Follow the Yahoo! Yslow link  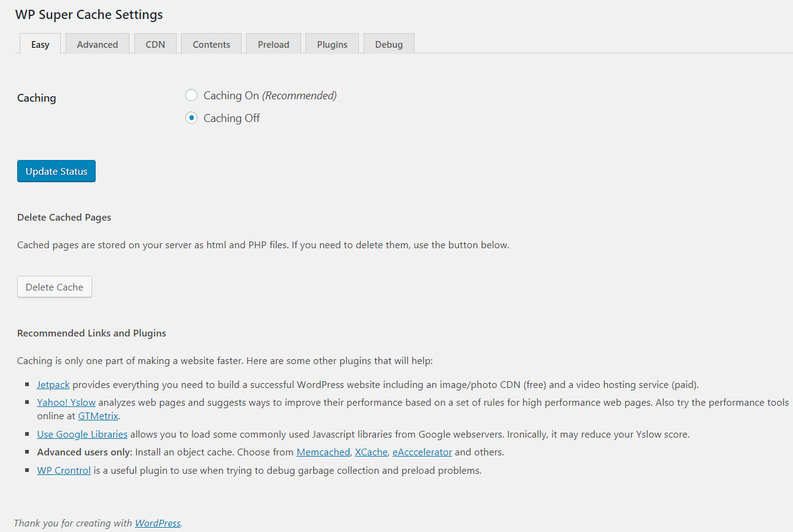[66, 402]
